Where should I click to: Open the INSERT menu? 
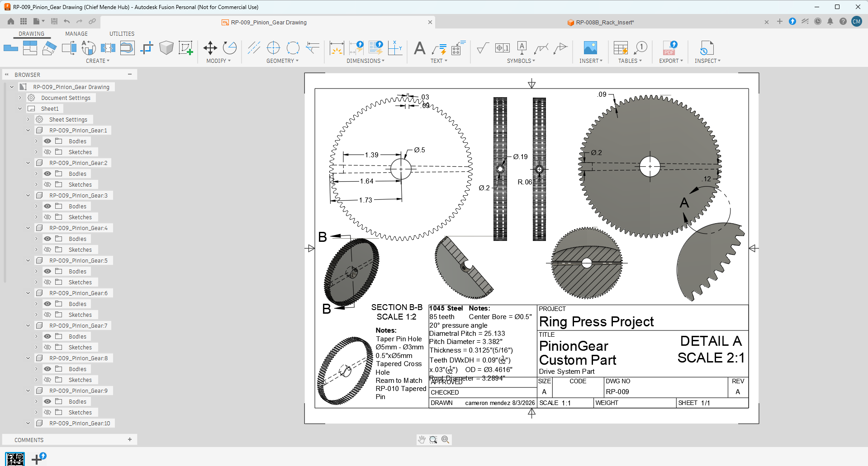click(x=591, y=61)
